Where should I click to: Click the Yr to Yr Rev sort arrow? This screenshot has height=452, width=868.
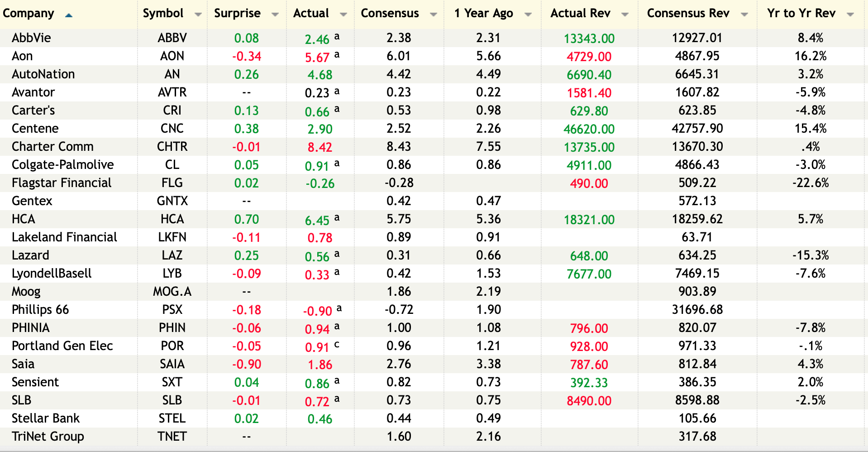pyautogui.click(x=850, y=14)
